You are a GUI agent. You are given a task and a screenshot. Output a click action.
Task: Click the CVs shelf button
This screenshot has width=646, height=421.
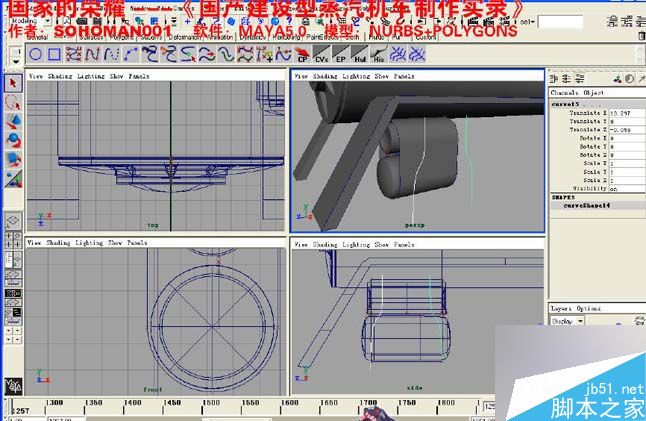[321, 54]
